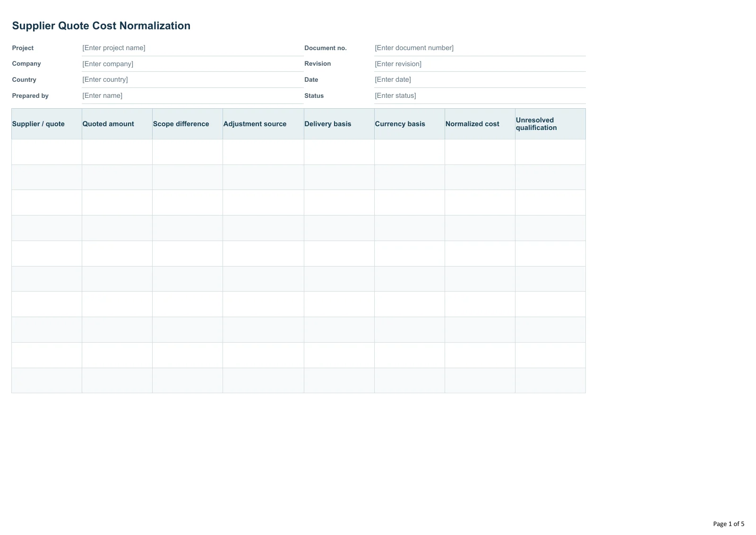This screenshot has width=756, height=535.
Task: Click the 'Country' field label
Action: [24, 80]
